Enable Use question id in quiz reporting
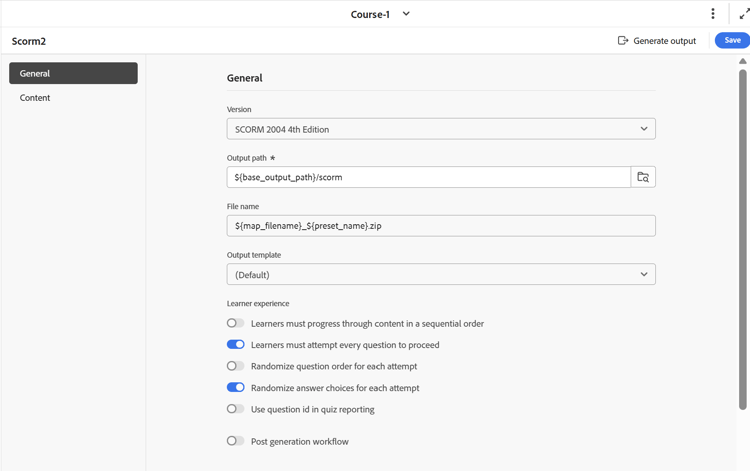 coord(236,409)
